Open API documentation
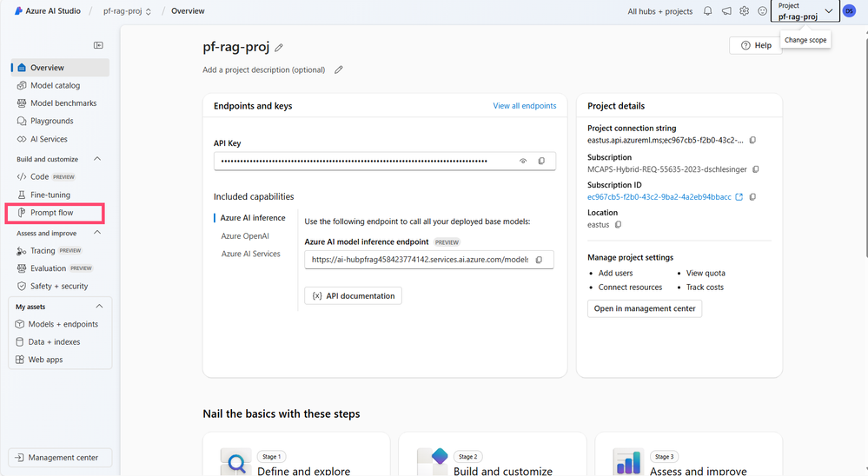Screen dimensions: 868x476 tap(353, 296)
